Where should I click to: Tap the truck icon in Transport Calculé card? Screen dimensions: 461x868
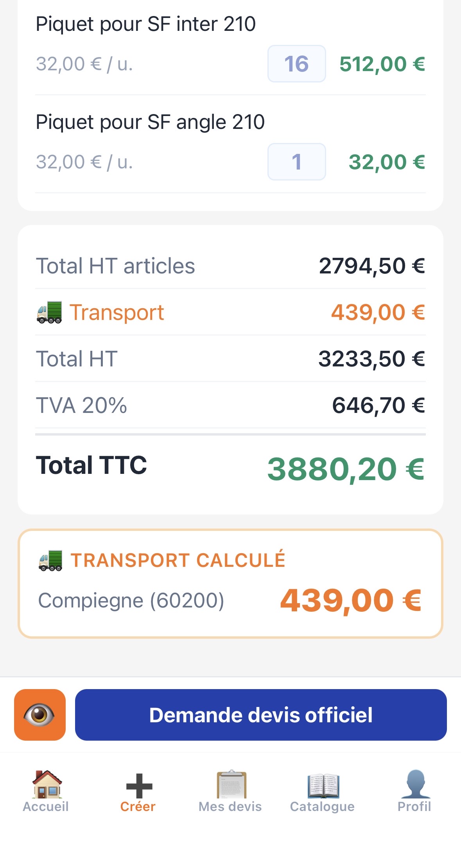[x=50, y=560]
